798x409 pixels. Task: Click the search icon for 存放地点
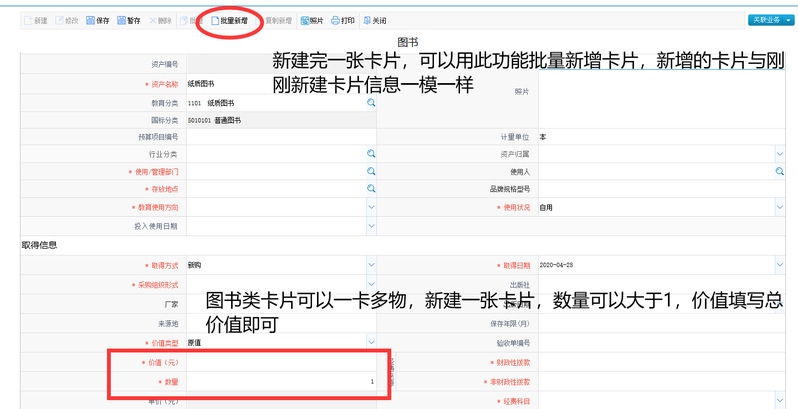point(370,188)
